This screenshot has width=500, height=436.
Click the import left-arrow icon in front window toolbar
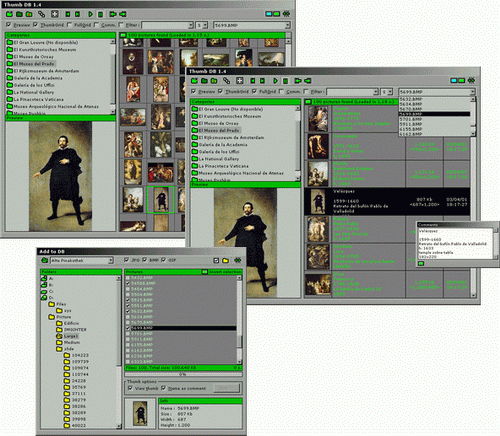(x=308, y=81)
